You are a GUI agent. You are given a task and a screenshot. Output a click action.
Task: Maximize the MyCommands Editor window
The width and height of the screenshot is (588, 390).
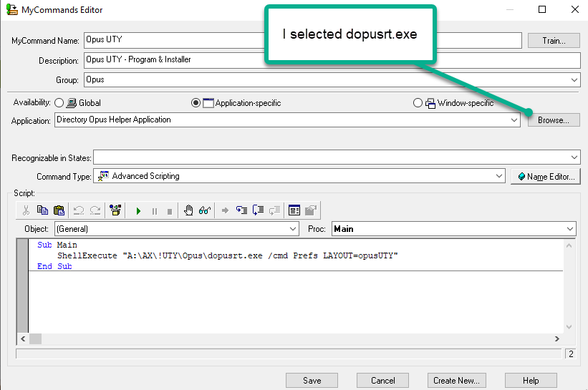point(542,9)
